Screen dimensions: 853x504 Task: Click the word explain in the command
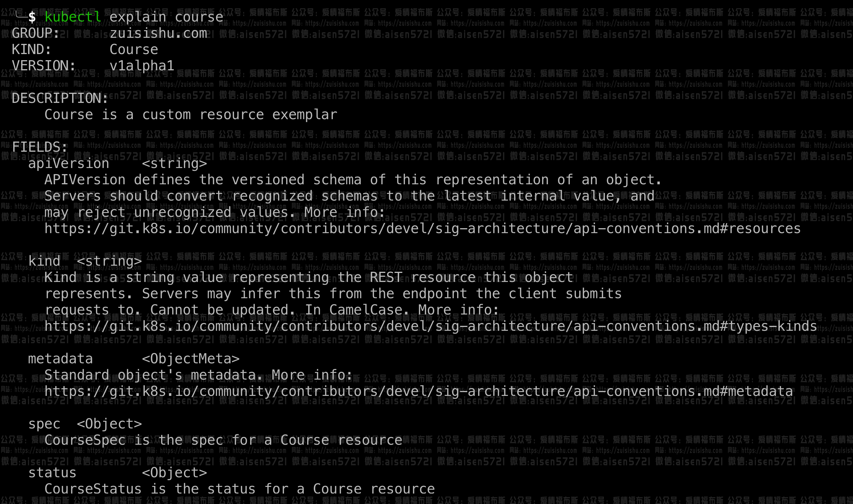pyautogui.click(x=138, y=17)
